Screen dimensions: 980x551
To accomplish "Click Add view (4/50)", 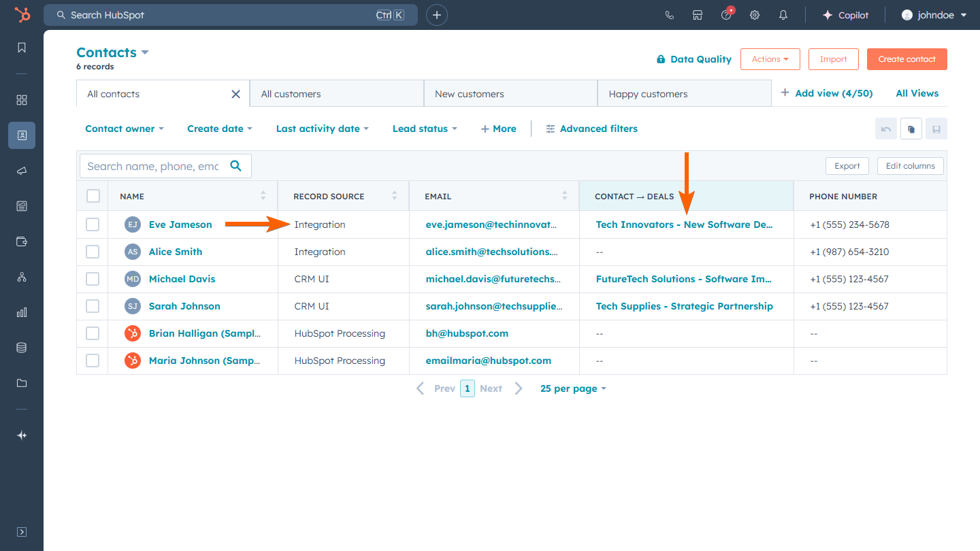I will pos(826,93).
